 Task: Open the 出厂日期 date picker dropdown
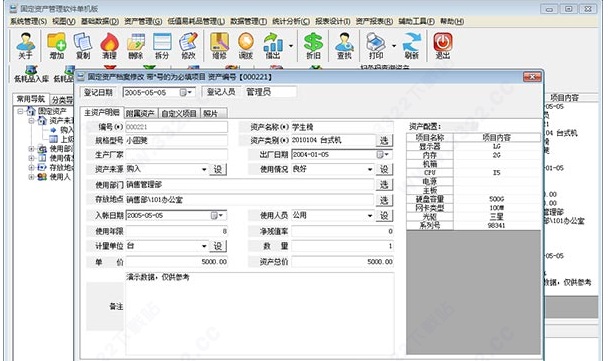point(383,154)
